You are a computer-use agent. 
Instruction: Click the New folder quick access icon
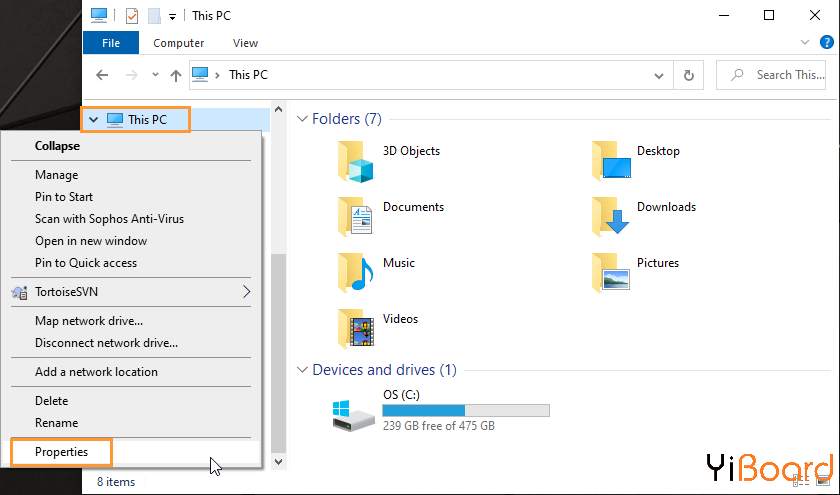pyautogui.click(x=154, y=16)
